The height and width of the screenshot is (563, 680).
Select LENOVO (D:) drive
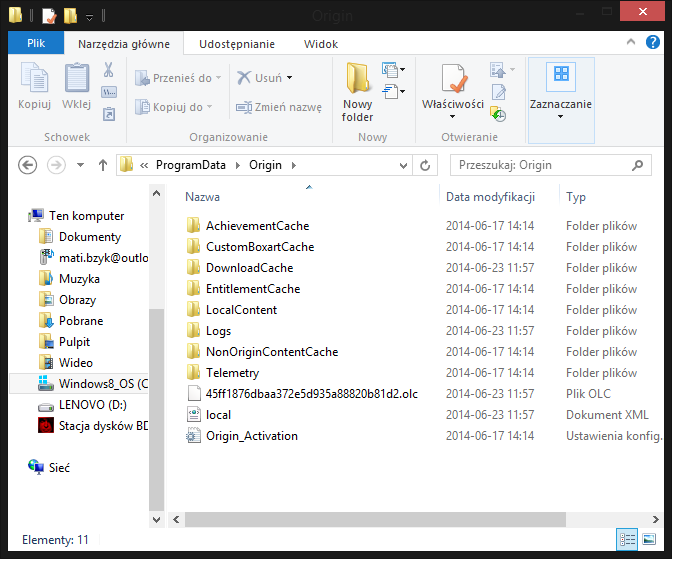[82, 405]
